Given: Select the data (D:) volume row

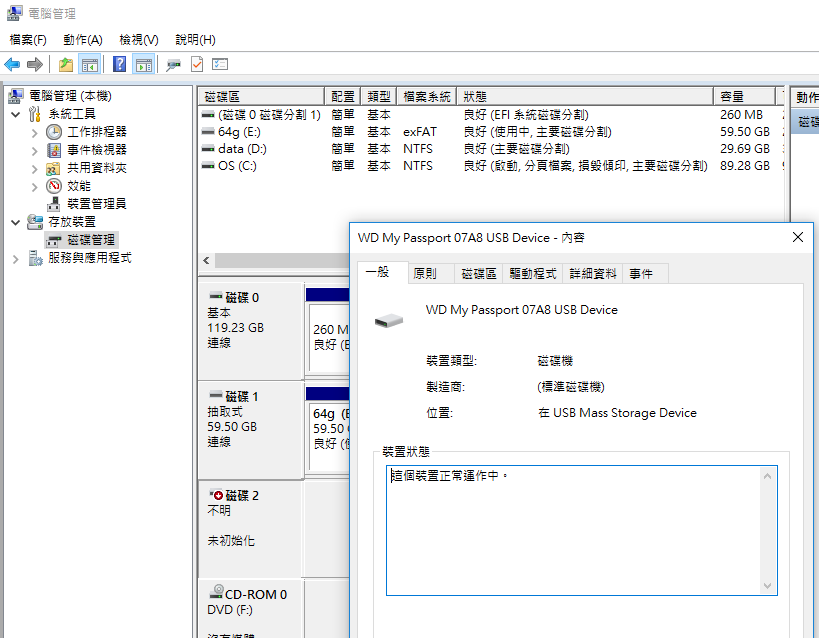Looking at the screenshot, I should tap(491, 149).
